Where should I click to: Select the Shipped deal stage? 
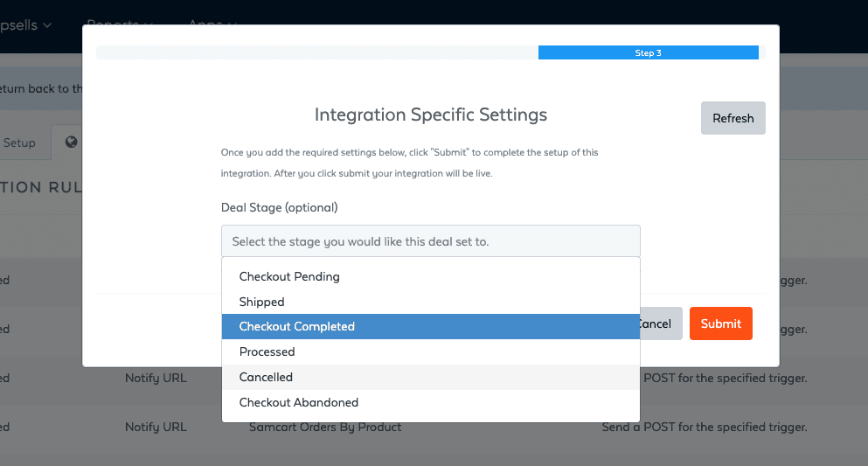pos(262,302)
